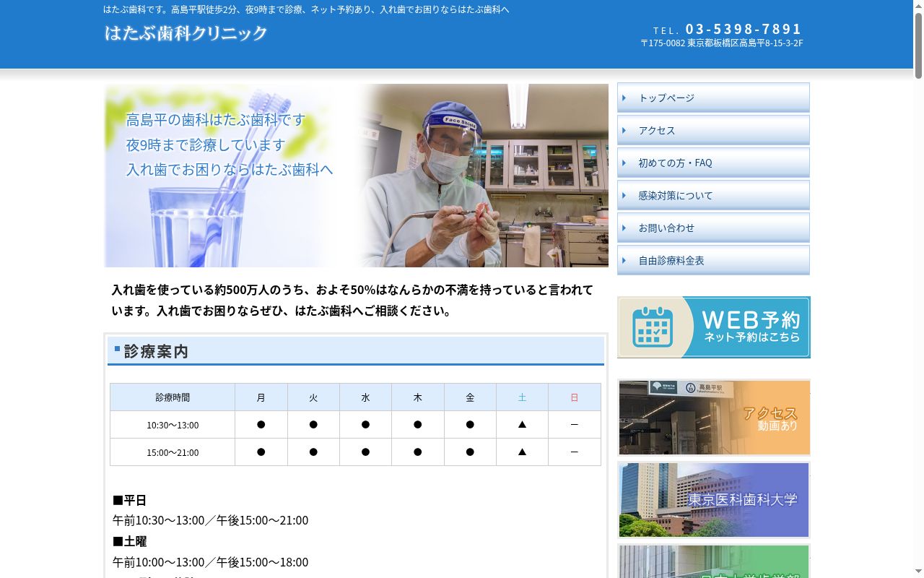Click the arrow beside 初めての方・FAQ

click(x=624, y=163)
